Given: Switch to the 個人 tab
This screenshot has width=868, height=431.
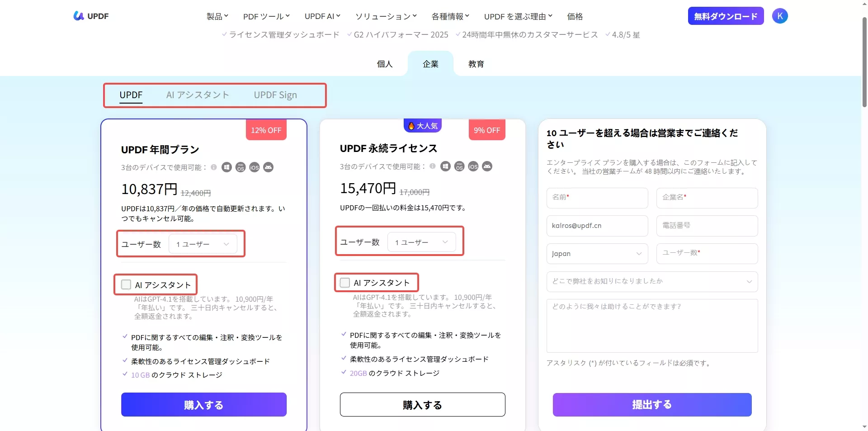Looking at the screenshot, I should (x=385, y=64).
